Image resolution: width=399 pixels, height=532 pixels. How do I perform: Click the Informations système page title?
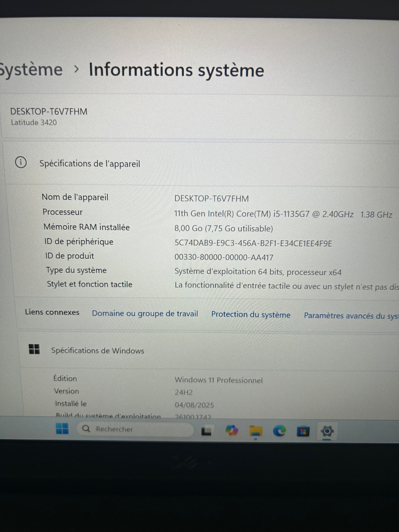[176, 70]
